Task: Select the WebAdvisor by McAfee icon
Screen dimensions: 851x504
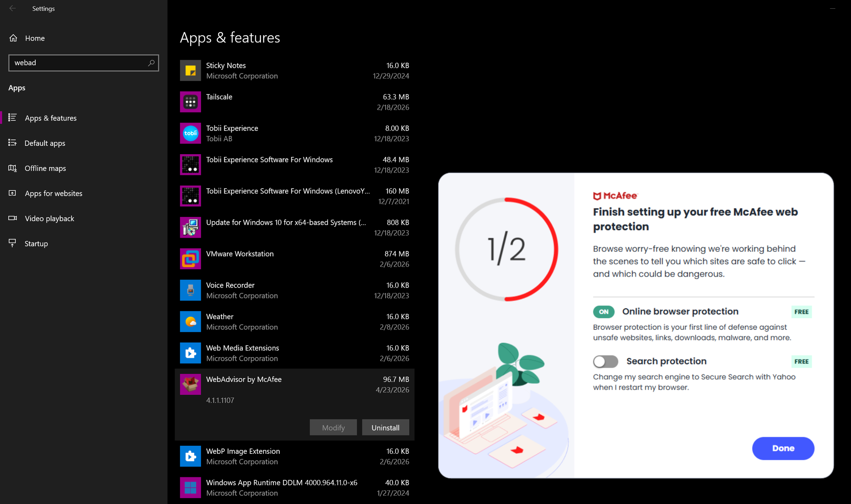Action: point(190,384)
